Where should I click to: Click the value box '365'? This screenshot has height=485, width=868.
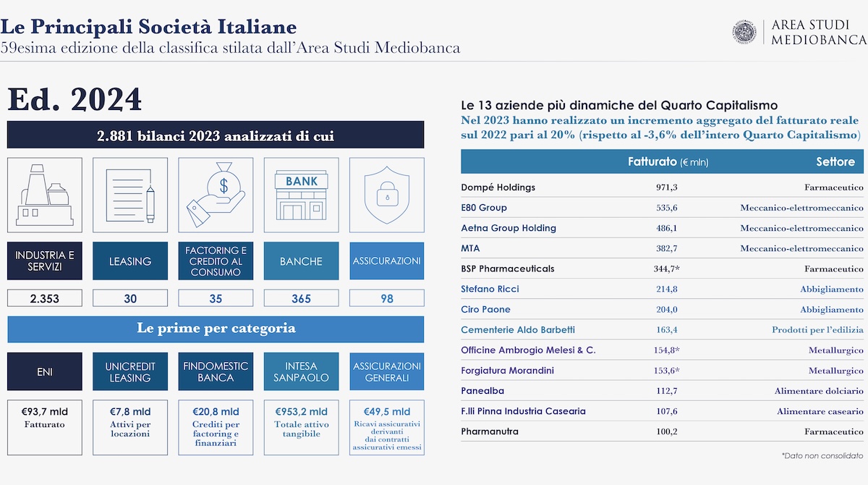click(301, 298)
